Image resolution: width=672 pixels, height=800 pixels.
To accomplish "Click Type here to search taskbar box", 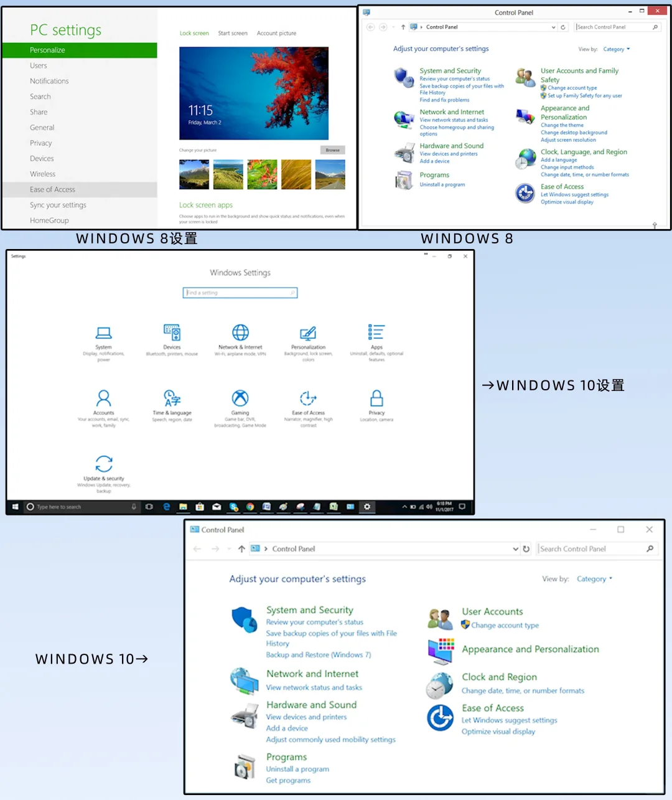I will 81,507.
